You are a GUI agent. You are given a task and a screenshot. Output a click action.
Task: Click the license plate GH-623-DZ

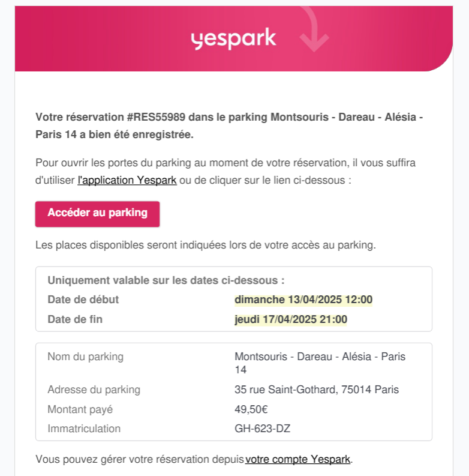263,429
